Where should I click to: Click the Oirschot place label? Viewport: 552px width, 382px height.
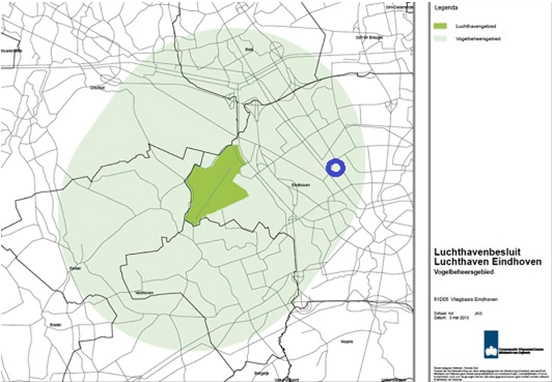98,88
